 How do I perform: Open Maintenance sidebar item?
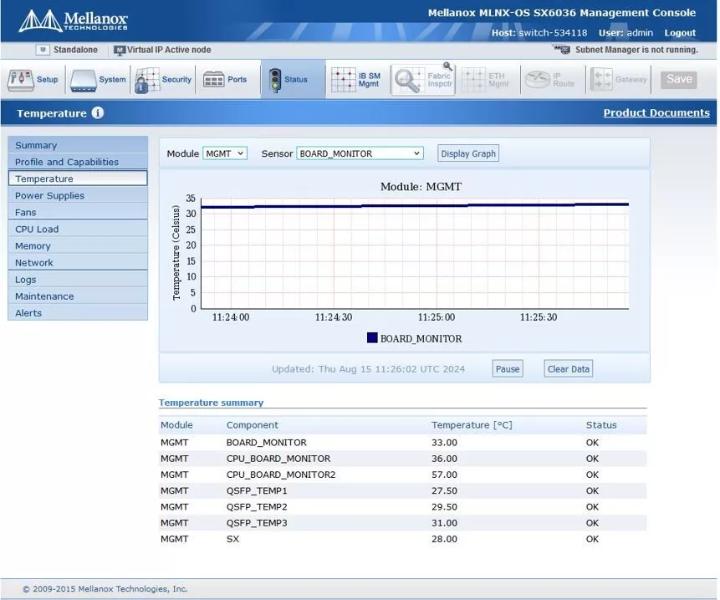coord(78,296)
